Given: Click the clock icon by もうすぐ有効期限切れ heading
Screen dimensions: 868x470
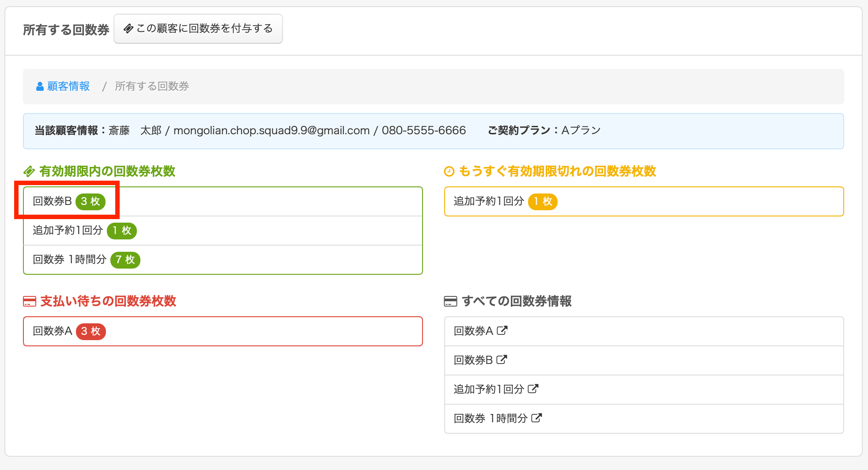Looking at the screenshot, I should click(449, 171).
